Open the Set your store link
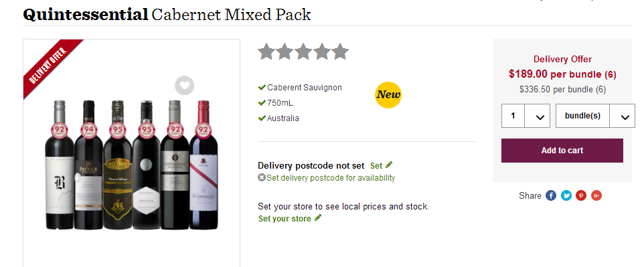The image size is (644, 267). 285,219
